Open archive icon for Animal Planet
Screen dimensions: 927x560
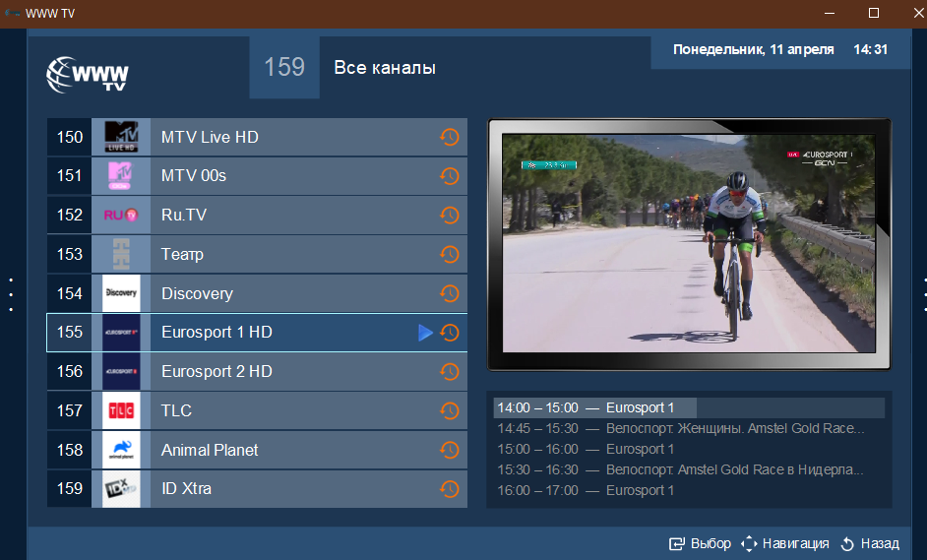(x=450, y=450)
